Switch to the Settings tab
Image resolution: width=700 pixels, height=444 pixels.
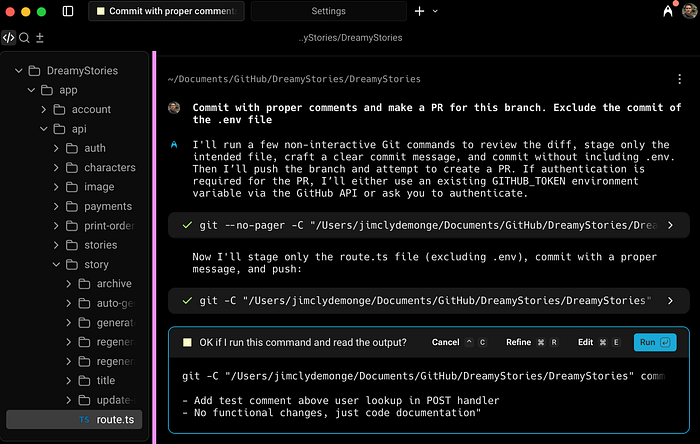(x=329, y=11)
